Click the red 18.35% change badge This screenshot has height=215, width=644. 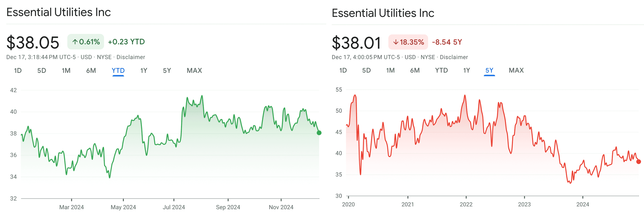[x=408, y=42]
